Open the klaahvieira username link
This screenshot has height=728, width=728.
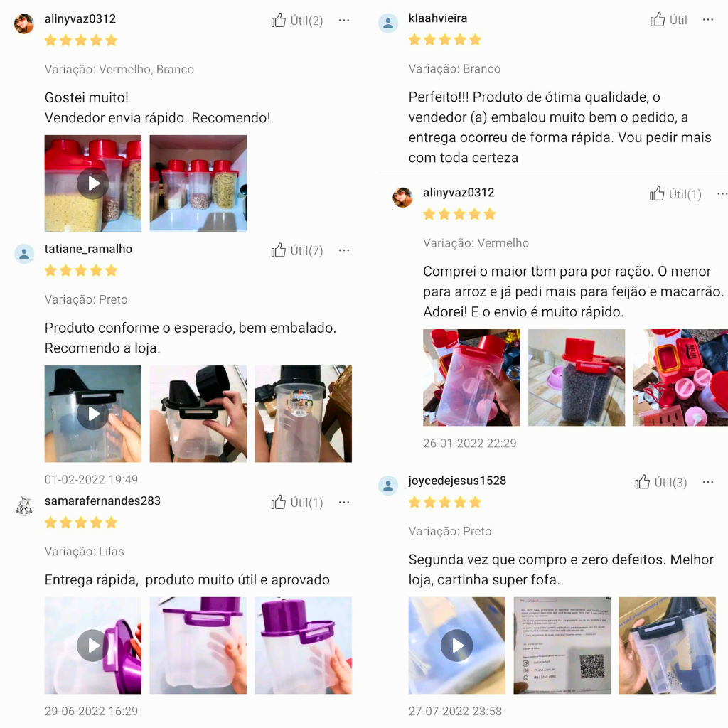pyautogui.click(x=438, y=18)
